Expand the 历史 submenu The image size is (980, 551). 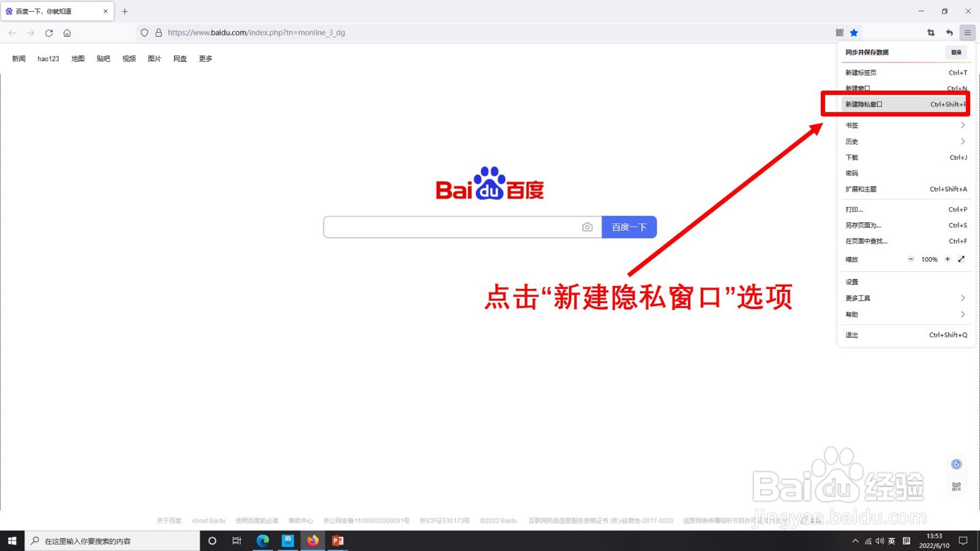pos(905,141)
